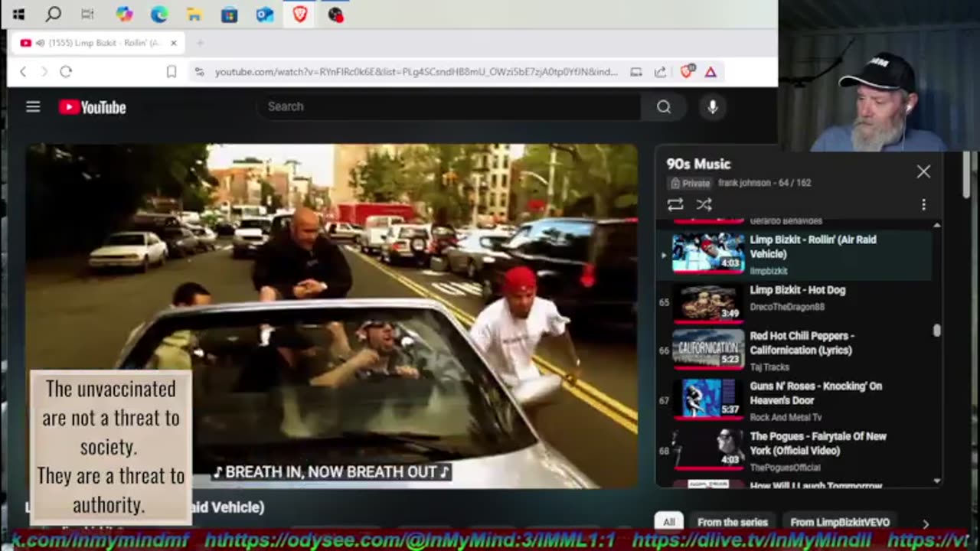Viewport: 980px width, 551px height.
Task: Select the Limp Bizkit Rollin' browser tab
Action: click(x=97, y=43)
